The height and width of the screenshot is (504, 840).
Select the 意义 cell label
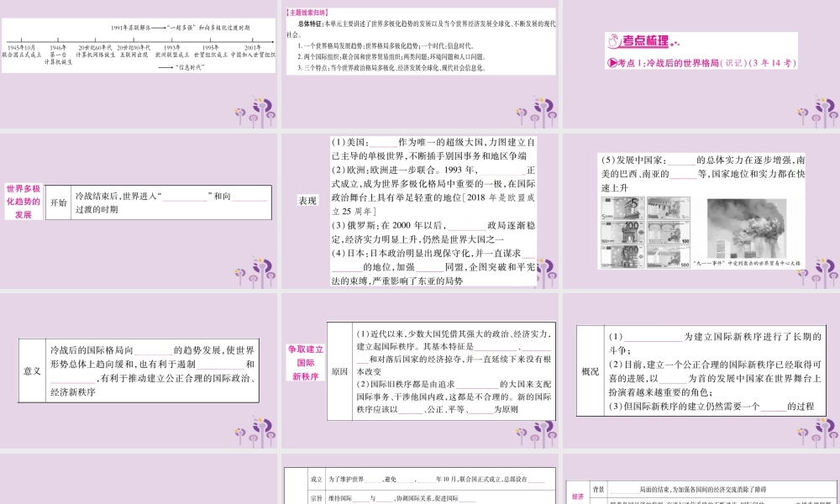32,370
